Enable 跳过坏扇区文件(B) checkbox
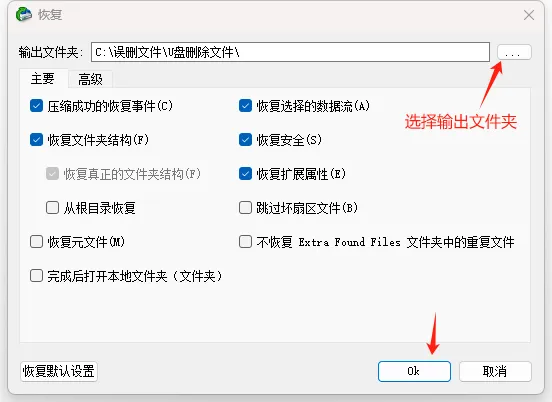This screenshot has width=552, height=402. [x=245, y=208]
